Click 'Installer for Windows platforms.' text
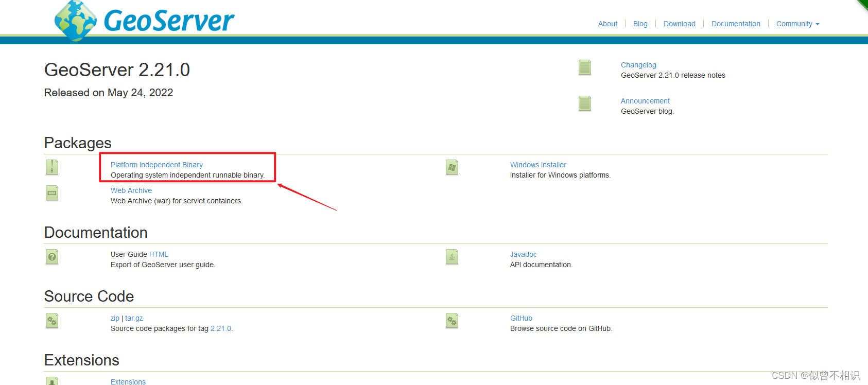Screen dimensions: 868x385 [x=560, y=175]
